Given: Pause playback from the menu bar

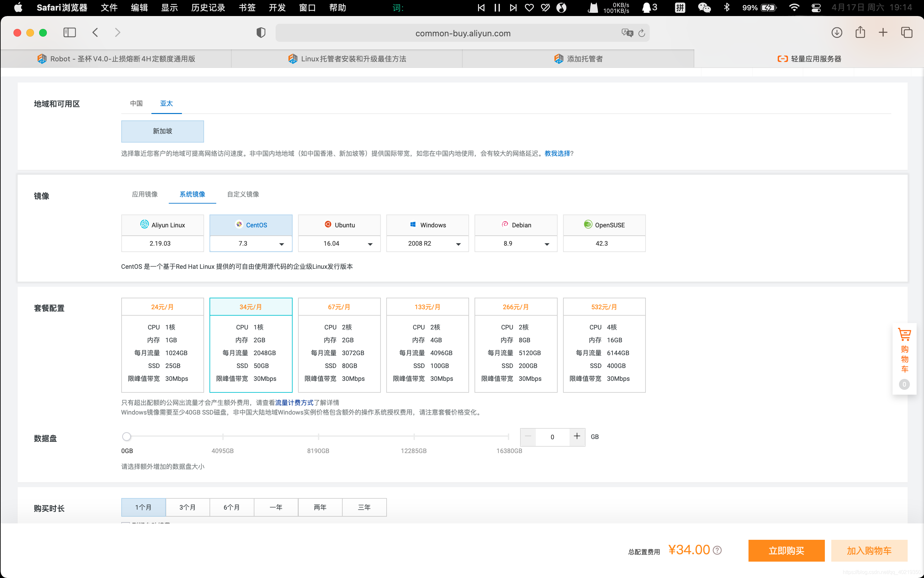Looking at the screenshot, I should pos(497,8).
